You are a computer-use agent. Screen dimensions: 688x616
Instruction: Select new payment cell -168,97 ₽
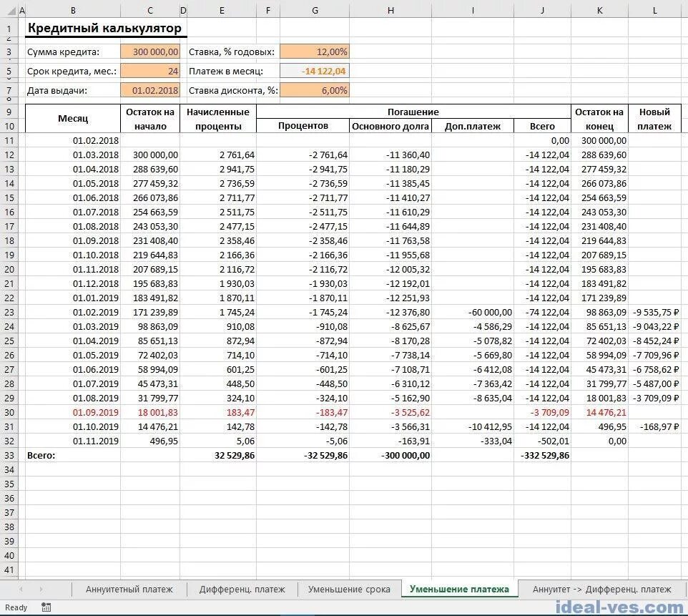pyautogui.click(x=654, y=427)
